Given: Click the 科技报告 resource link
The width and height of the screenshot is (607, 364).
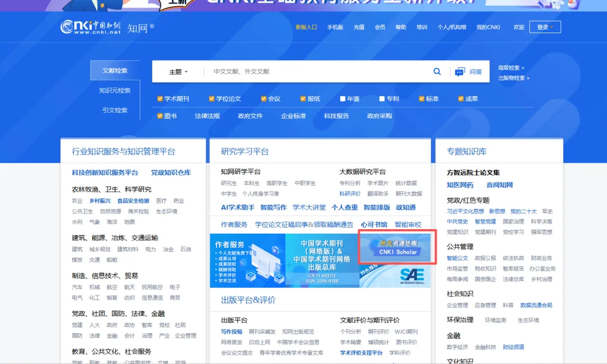Looking at the screenshot, I should [x=337, y=116].
